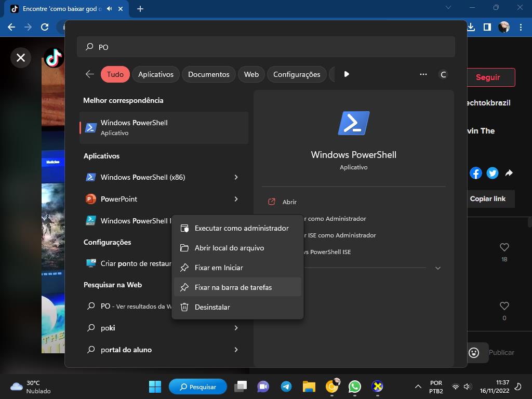Open WhatsApp from the taskbar

[x=355, y=387]
